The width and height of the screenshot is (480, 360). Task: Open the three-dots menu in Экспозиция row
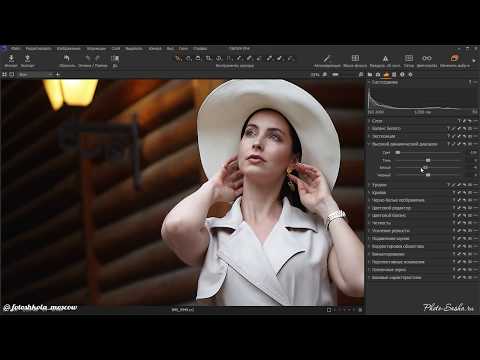tap(475, 136)
